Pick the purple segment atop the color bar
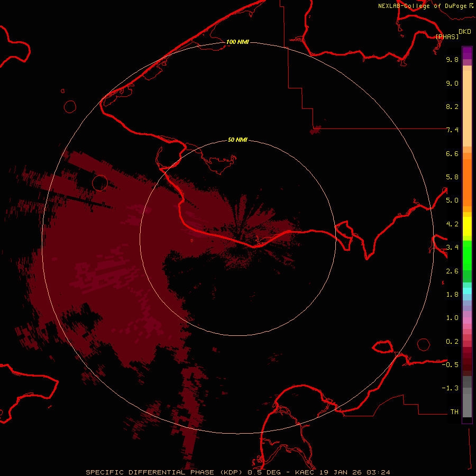476x476 pixels. pos(467,53)
